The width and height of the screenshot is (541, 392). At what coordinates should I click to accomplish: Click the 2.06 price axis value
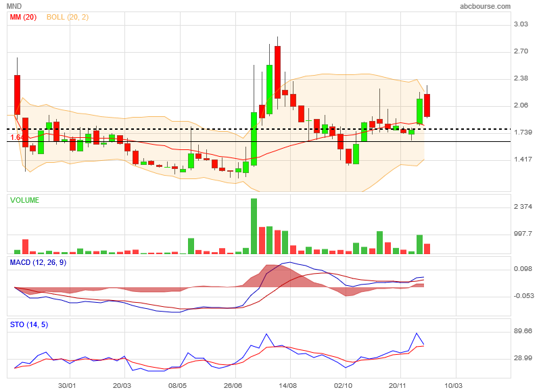521,105
